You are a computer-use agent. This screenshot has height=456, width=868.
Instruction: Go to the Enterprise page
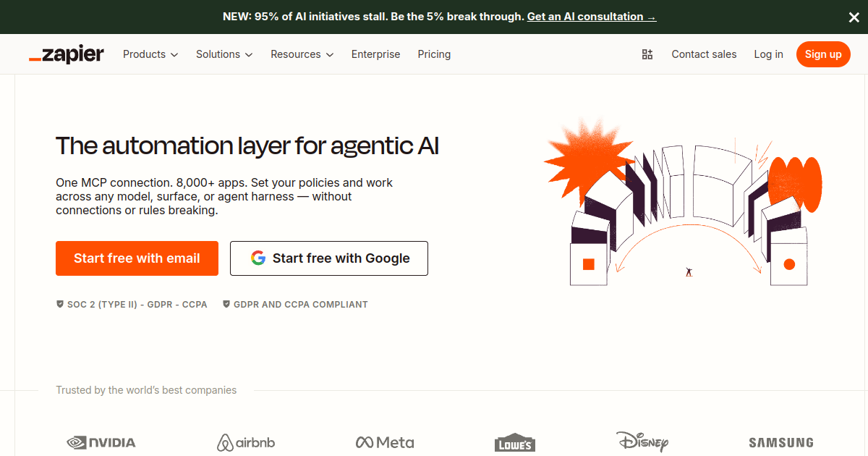[375, 54]
